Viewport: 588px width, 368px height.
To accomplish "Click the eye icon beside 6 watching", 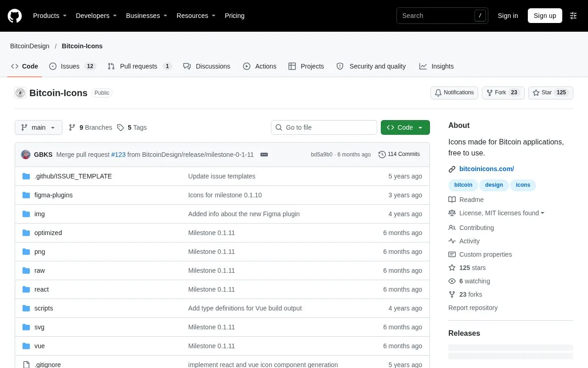I will pos(452,281).
